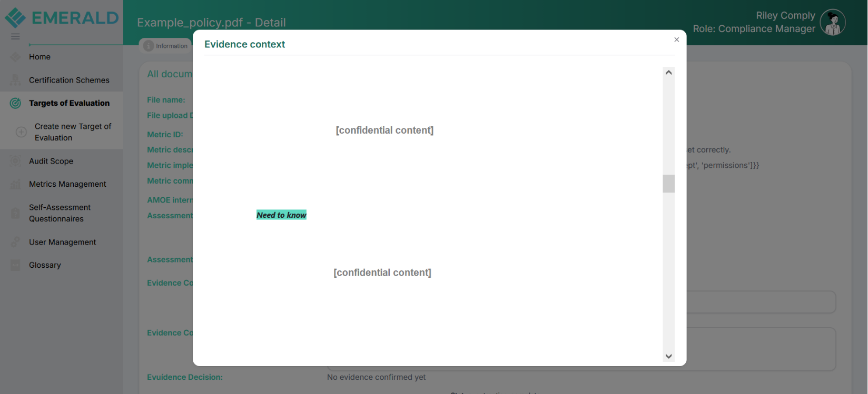
Task: Click the Metrics Management icon
Action: [x=16, y=184]
